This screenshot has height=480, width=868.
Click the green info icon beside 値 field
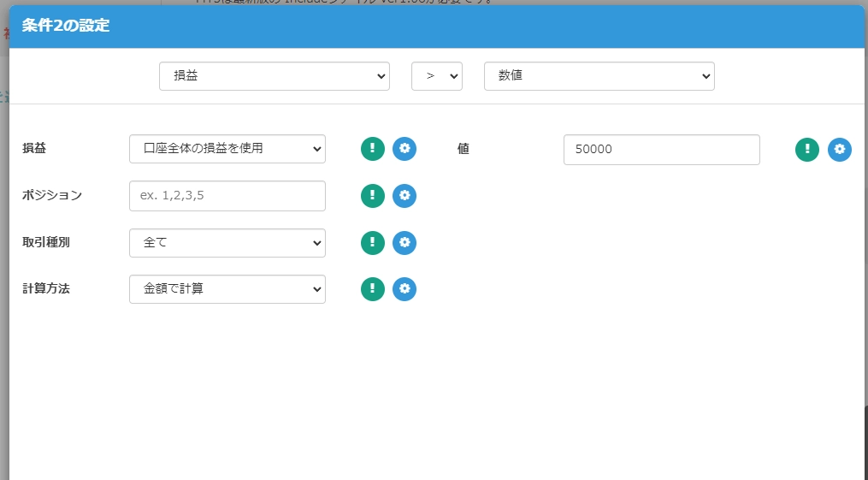click(807, 150)
